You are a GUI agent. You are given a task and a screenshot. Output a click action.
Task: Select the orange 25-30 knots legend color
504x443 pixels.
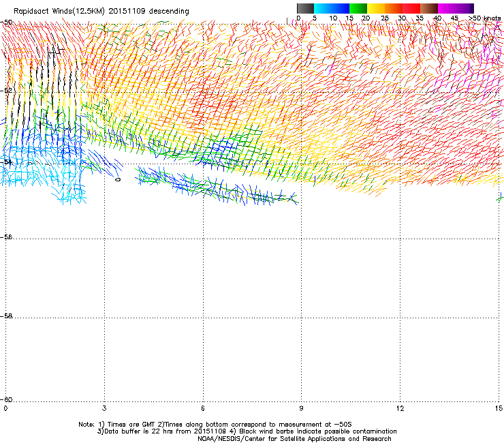pos(394,8)
